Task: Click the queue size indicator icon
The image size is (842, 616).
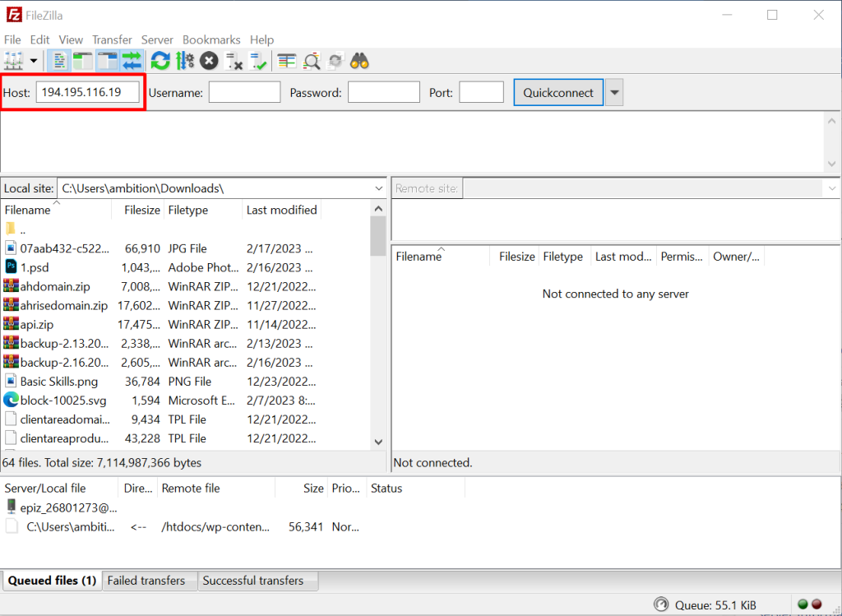Action: pos(661,604)
